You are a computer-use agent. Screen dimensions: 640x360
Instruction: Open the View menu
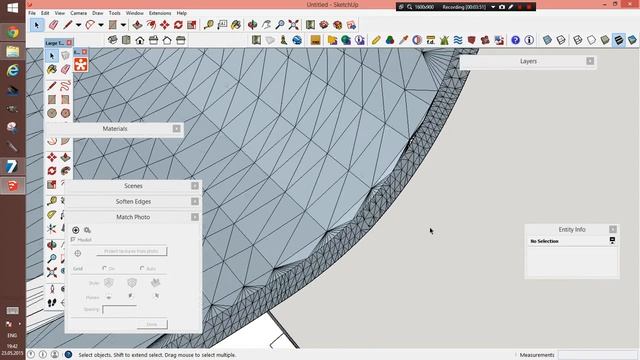pos(60,13)
